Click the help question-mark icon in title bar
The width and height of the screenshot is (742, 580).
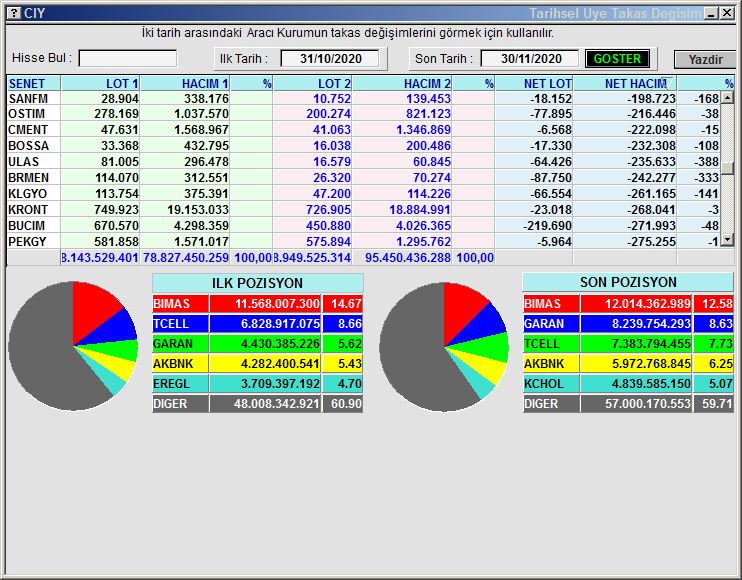pos(12,13)
